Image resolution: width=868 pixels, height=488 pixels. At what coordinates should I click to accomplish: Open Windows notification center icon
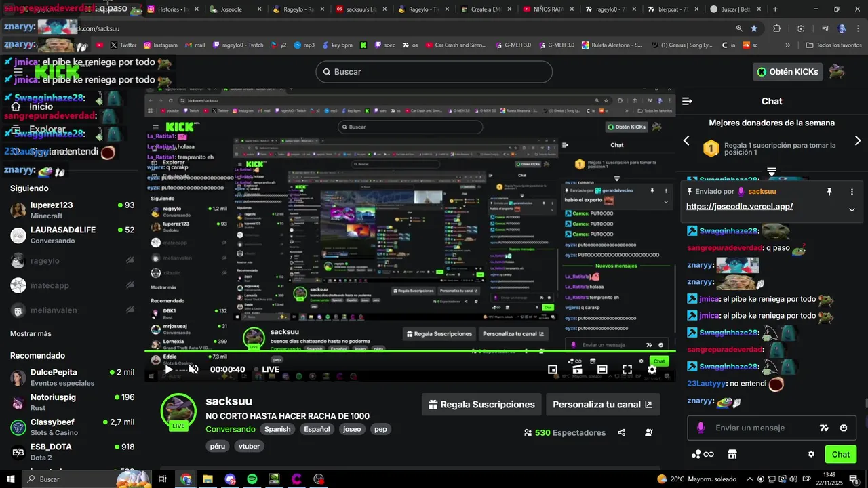854,479
